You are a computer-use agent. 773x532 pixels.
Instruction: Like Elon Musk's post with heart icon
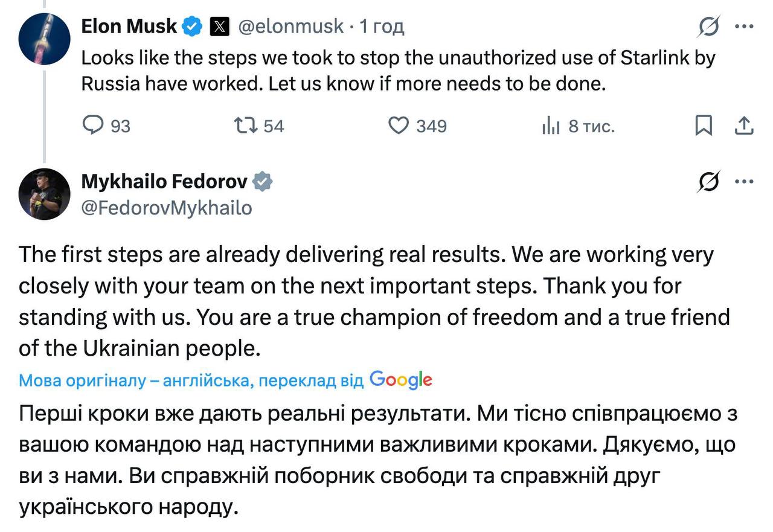point(398,125)
